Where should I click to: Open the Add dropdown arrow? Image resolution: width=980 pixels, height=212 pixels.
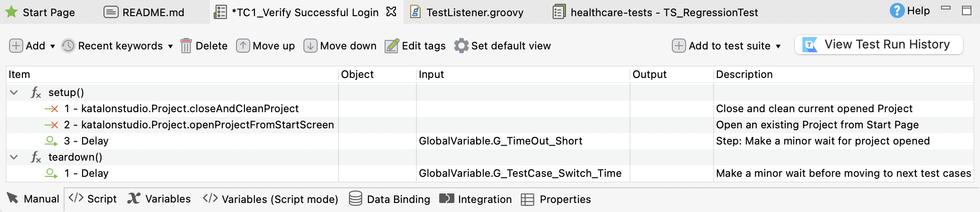[x=53, y=47]
